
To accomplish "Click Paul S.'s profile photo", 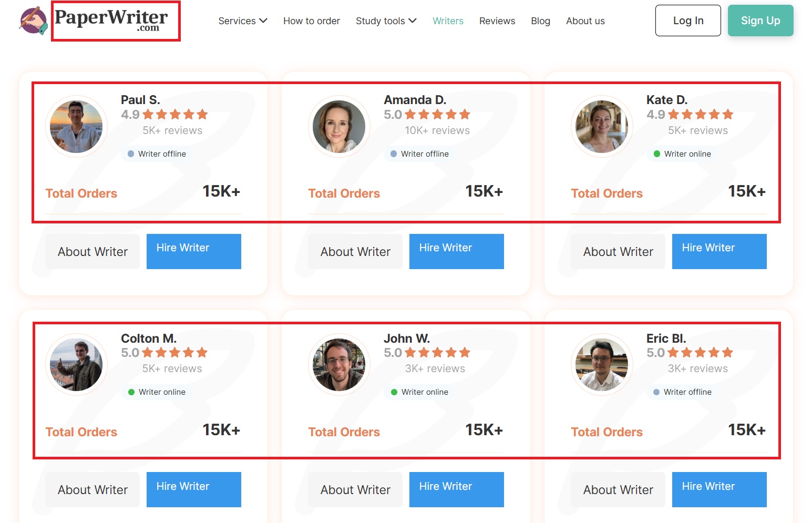I will (x=76, y=127).
